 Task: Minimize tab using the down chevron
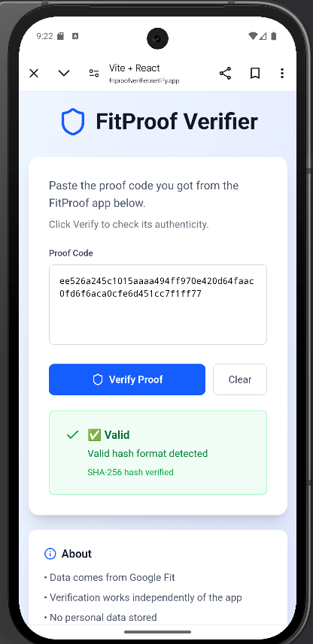64,74
